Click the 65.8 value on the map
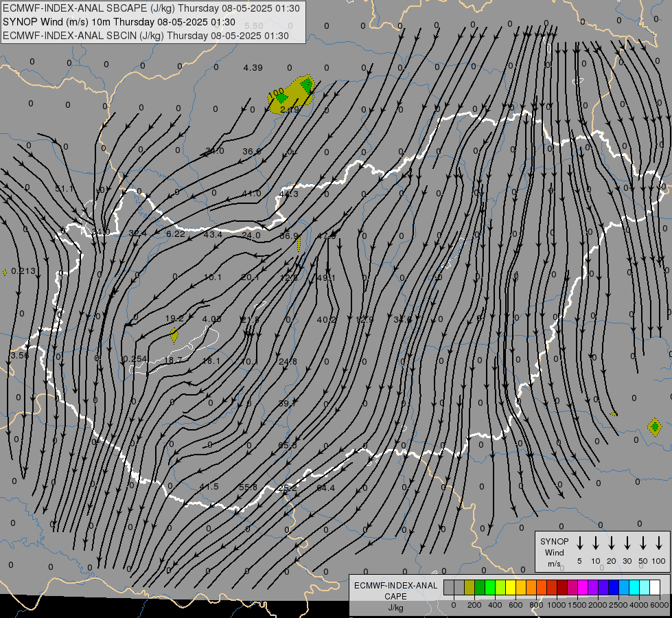Screen dimensions: 672x618 pos(288,445)
